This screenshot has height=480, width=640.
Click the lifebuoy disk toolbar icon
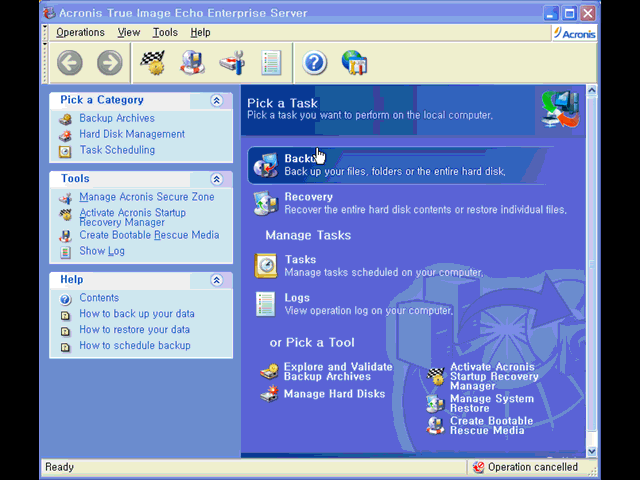[x=192, y=63]
